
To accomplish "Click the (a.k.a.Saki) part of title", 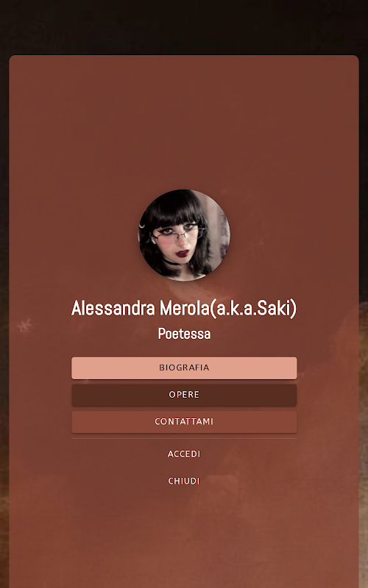I will click(253, 308).
